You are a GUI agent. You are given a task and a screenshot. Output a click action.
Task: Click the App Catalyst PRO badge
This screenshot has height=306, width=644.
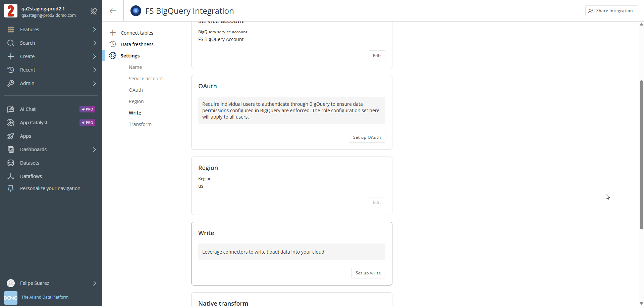coord(87,123)
